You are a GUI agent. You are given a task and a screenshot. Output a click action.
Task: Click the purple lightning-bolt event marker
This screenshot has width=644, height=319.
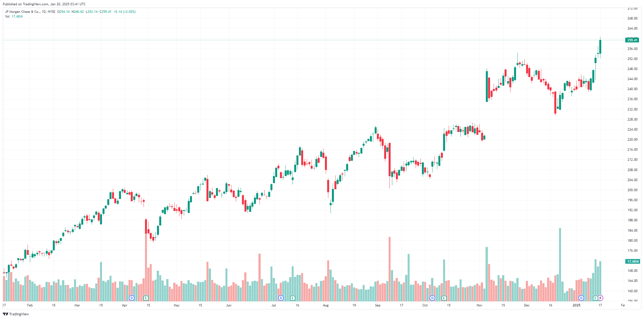pyautogui.click(x=600, y=298)
